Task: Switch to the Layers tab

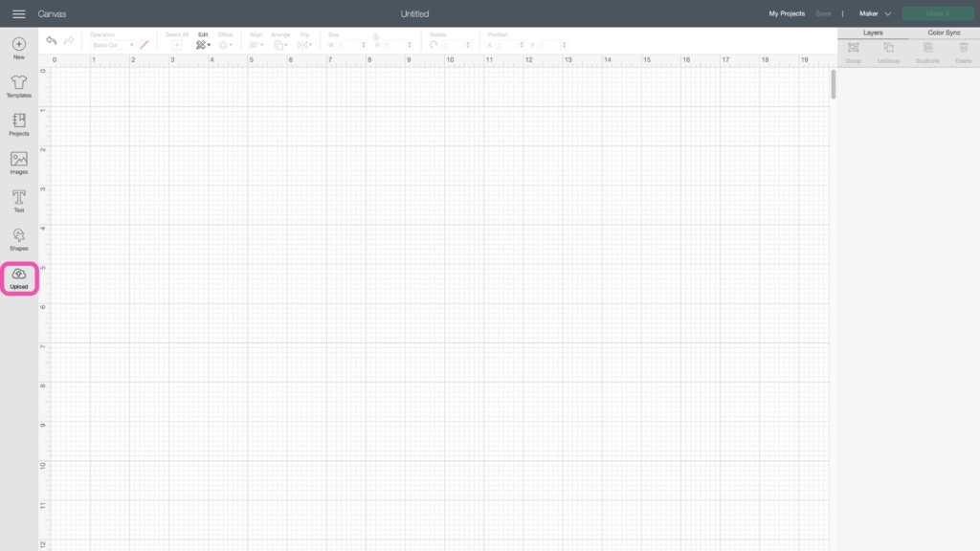Action: (873, 33)
